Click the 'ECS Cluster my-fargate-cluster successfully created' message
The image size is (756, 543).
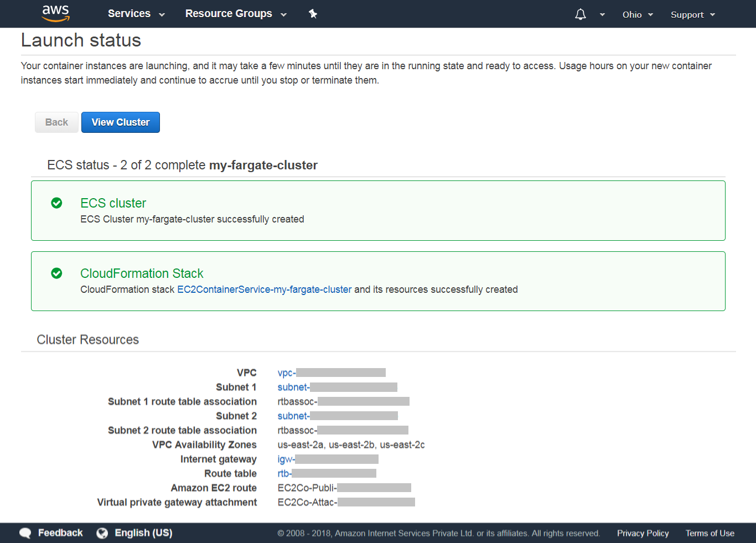point(192,219)
